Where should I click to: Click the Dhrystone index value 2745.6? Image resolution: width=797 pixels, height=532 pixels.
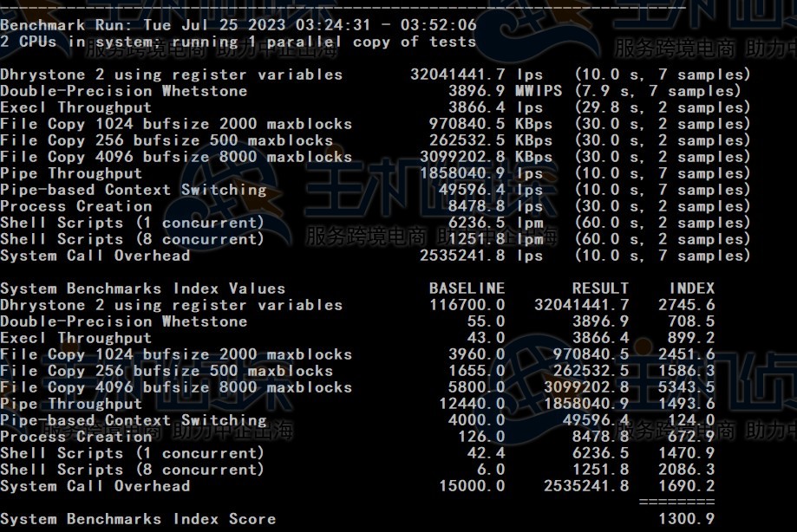click(x=686, y=305)
